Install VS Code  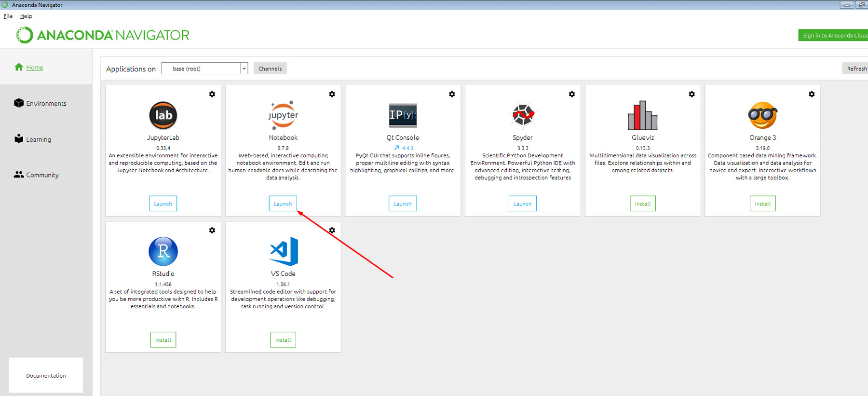(283, 340)
